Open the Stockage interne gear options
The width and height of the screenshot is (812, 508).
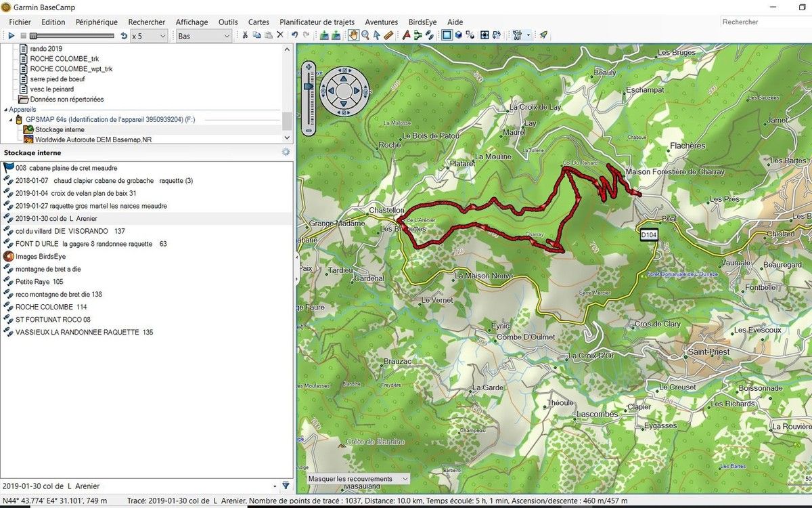pos(286,152)
